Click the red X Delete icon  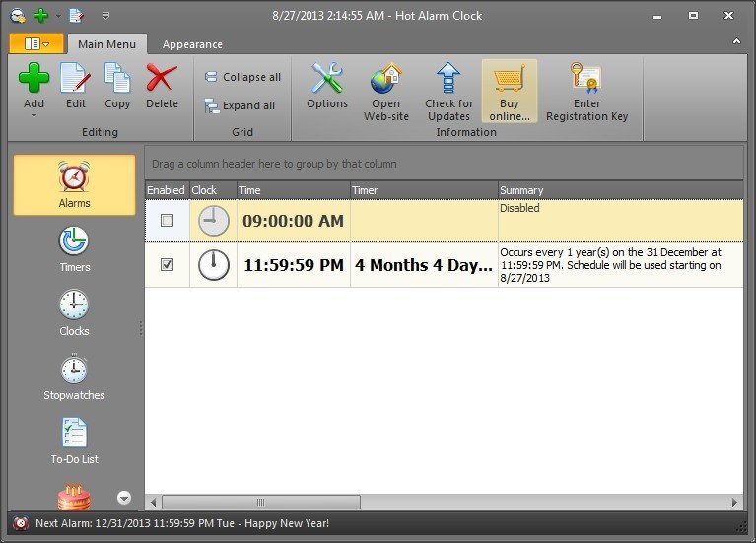[x=162, y=78]
